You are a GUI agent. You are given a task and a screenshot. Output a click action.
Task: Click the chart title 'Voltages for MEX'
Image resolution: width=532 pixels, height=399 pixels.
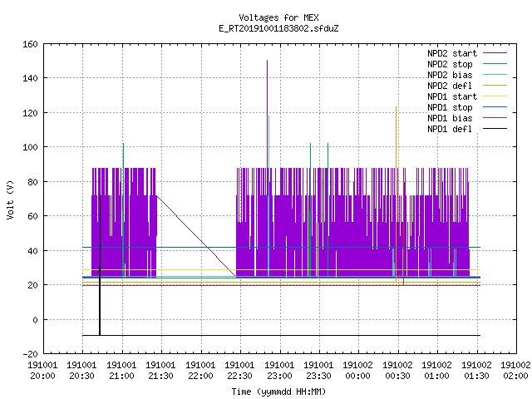(x=279, y=17)
